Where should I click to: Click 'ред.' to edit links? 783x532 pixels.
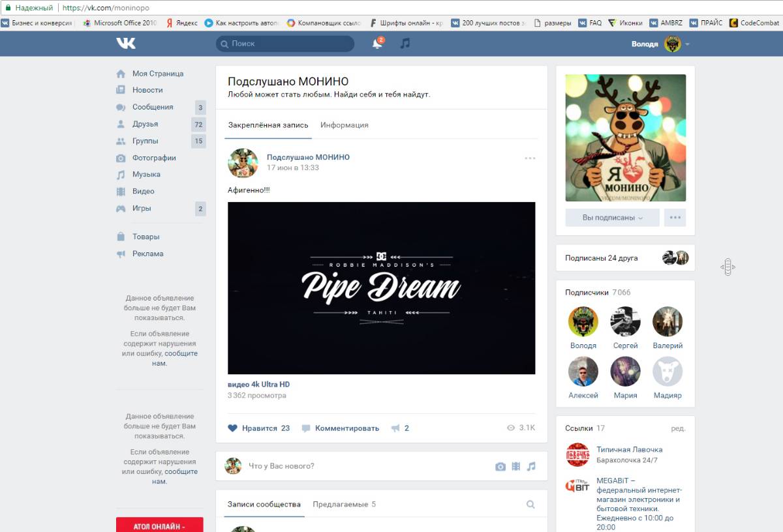pos(678,428)
